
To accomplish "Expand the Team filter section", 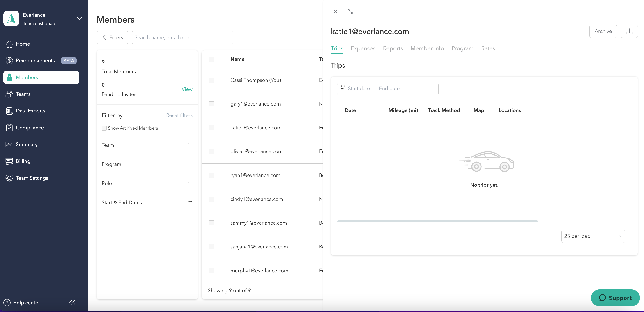I will pos(190,144).
